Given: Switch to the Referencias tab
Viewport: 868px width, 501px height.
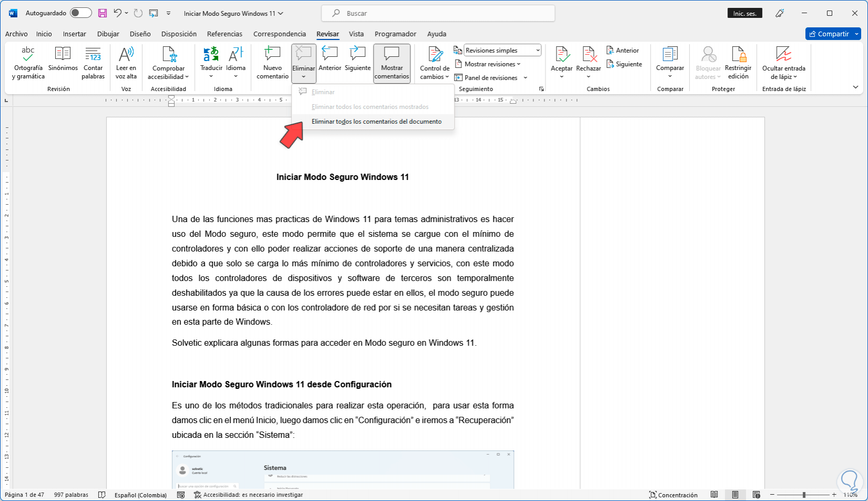Looking at the screenshot, I should click(x=225, y=34).
